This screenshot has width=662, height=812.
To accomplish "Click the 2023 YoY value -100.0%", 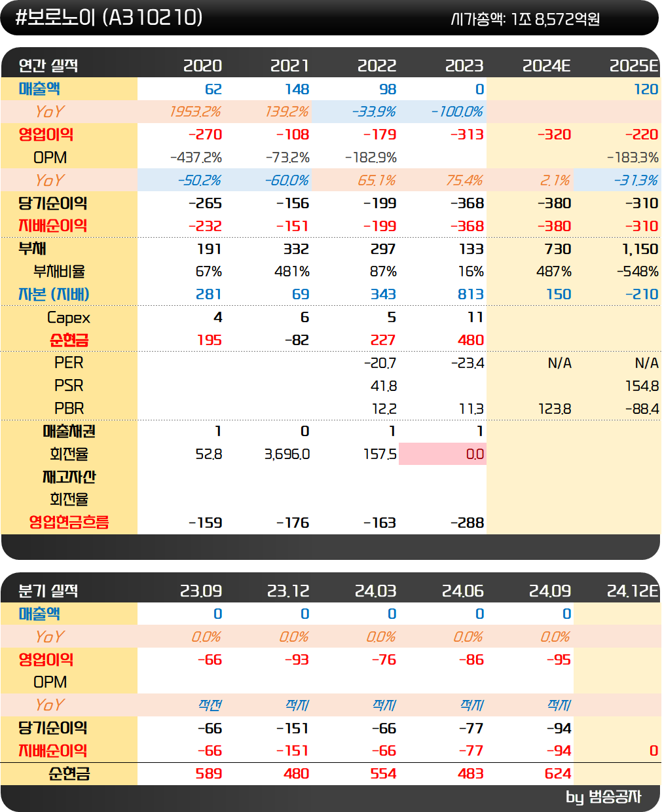I will [x=457, y=112].
